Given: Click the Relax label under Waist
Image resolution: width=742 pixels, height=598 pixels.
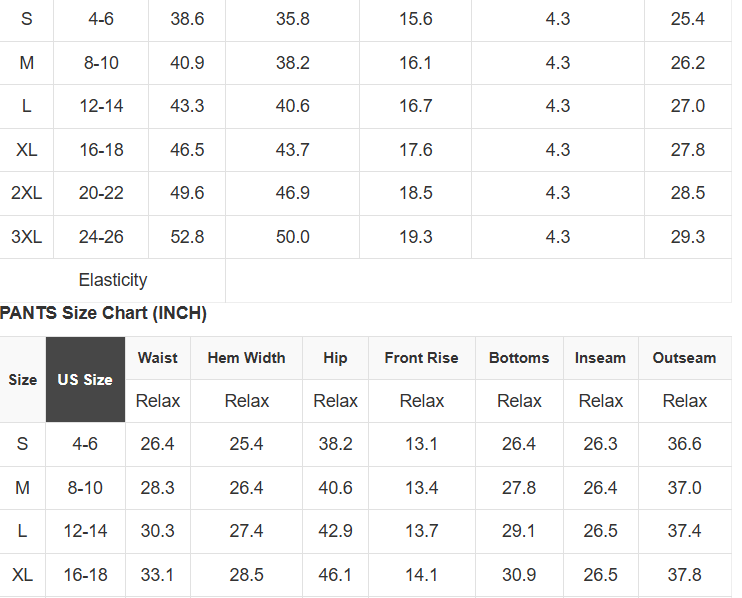Looking at the screenshot, I should pyautogui.click(x=158, y=401).
